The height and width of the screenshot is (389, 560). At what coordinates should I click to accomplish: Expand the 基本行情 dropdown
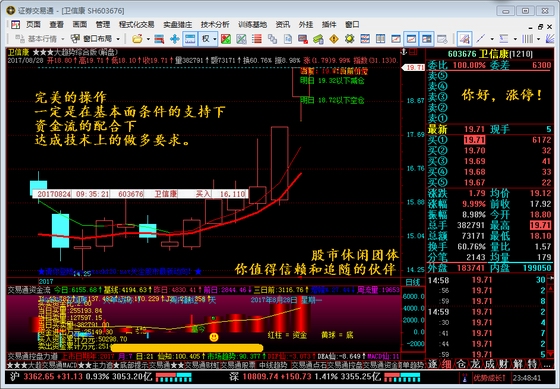(x=63, y=39)
